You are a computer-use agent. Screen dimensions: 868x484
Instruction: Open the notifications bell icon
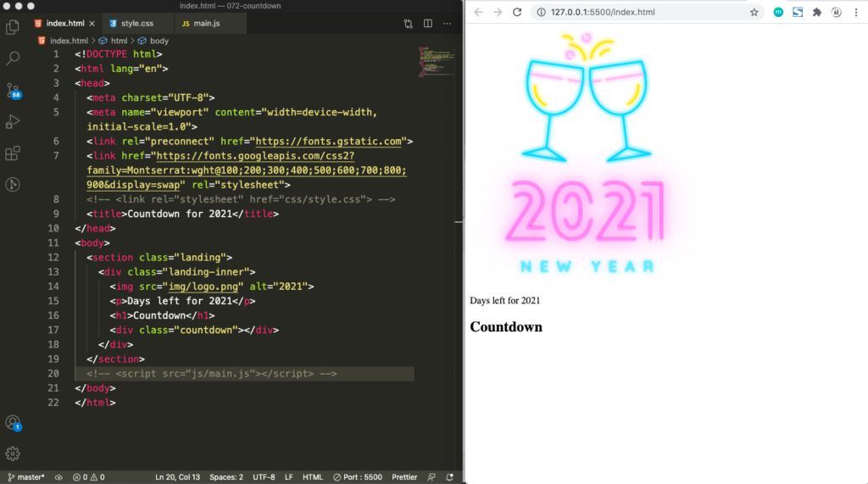449,477
